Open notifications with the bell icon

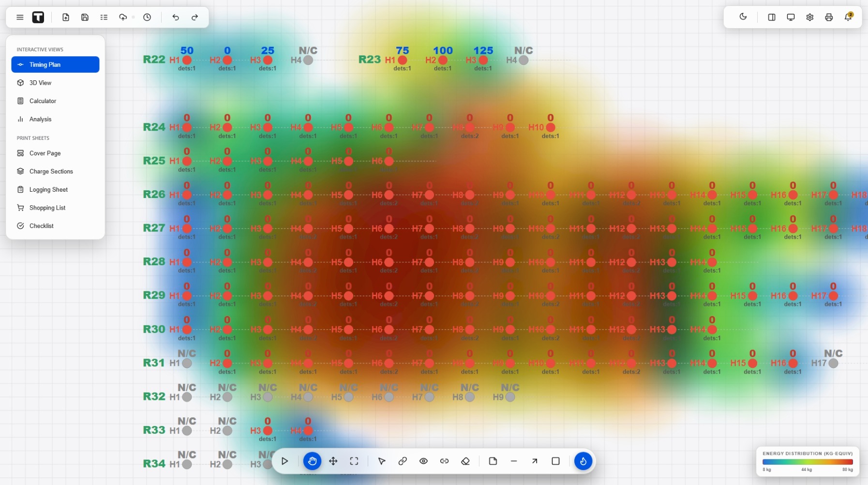tap(848, 17)
